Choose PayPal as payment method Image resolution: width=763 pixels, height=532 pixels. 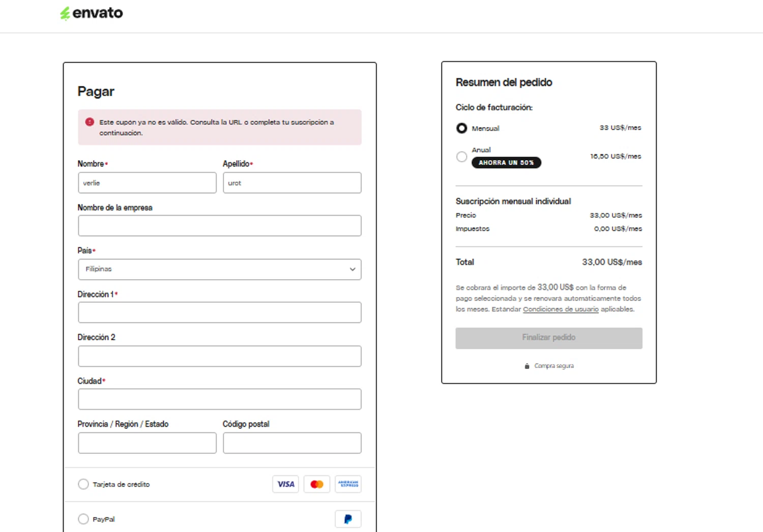point(83,519)
